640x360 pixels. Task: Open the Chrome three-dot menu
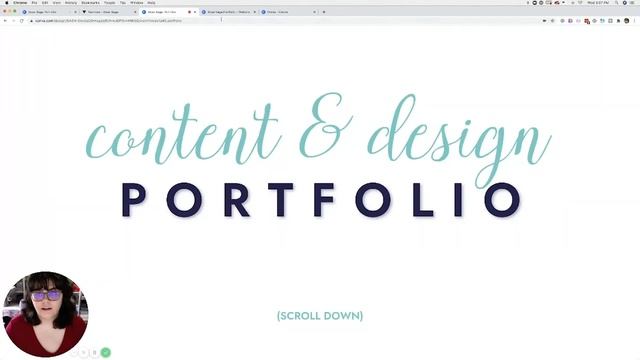(x=635, y=21)
